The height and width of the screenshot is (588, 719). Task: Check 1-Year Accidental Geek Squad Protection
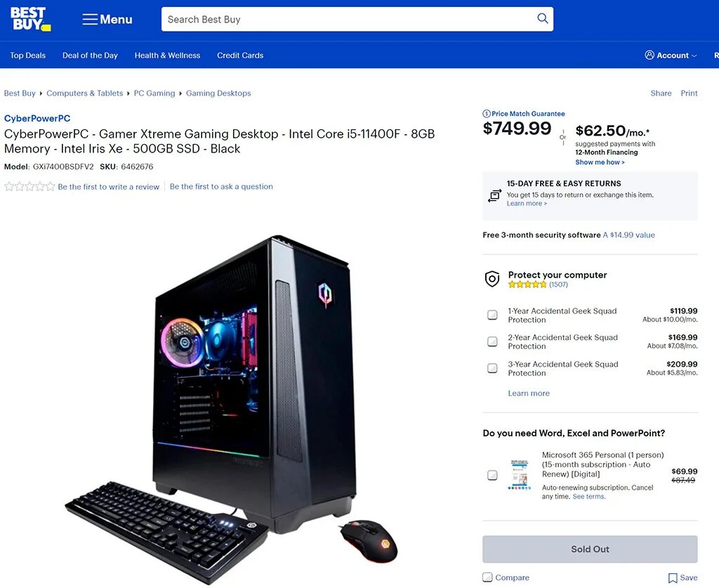492,315
